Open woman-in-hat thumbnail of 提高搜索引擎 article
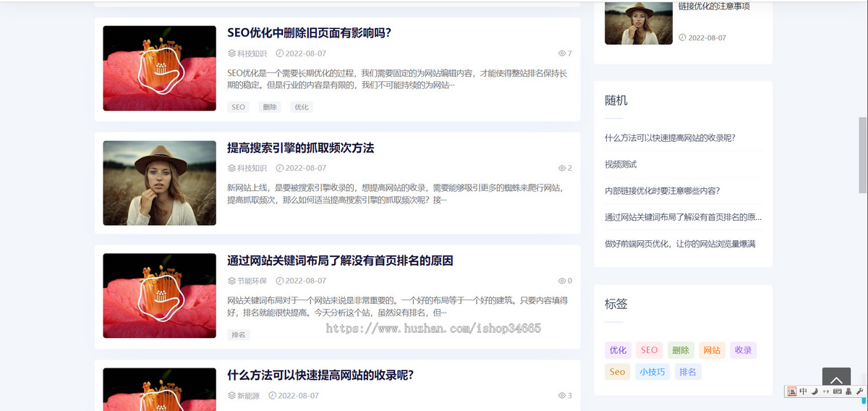Image resolution: width=868 pixels, height=411 pixels. pos(159,183)
